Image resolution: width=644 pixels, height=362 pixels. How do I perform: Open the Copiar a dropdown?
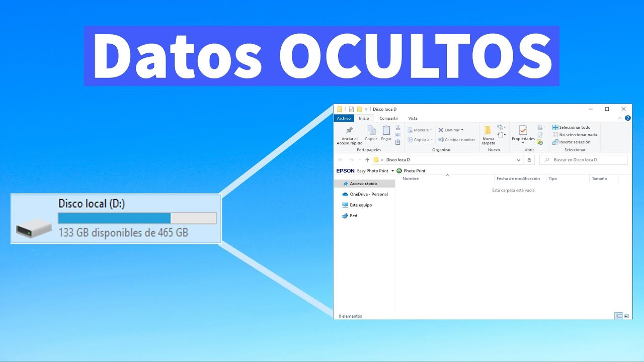click(x=420, y=140)
